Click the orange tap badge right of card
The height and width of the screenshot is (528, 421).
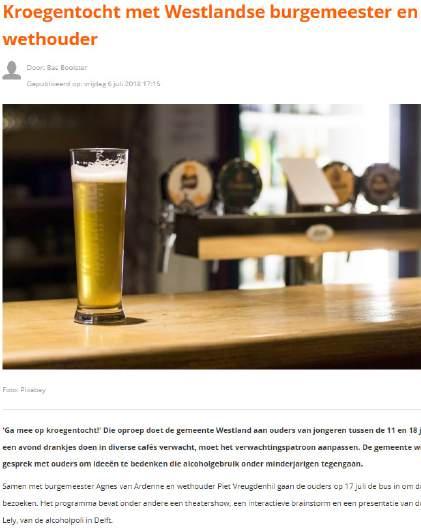(x=339, y=183)
